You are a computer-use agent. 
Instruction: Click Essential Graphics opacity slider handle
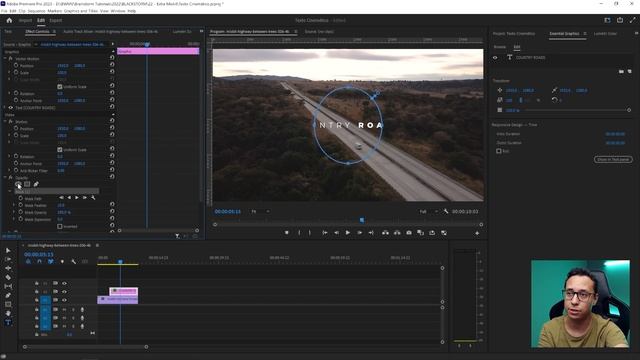point(629,110)
